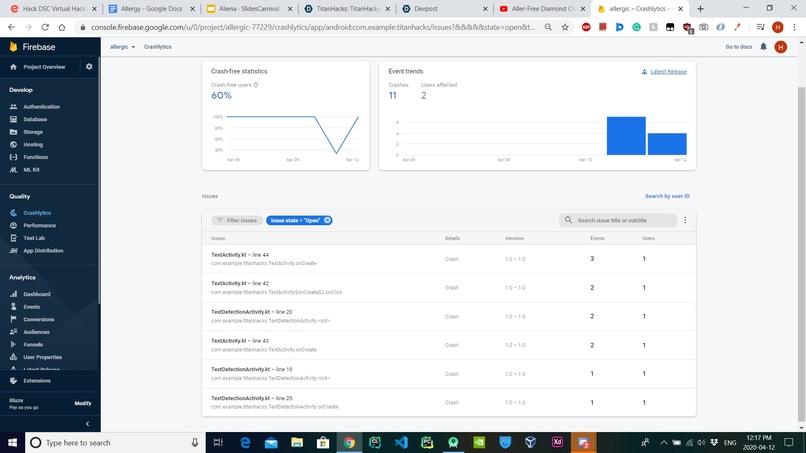
Task: Open Project settings gear icon
Action: point(89,67)
